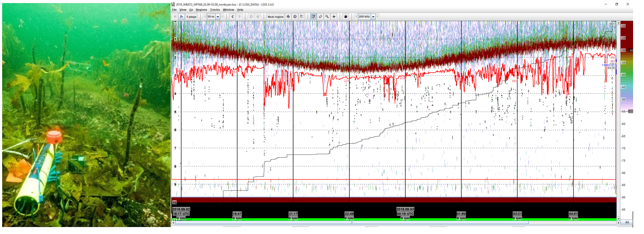This screenshot has height=234, width=644.
Task: Open the Regions menu
Action: (201, 10)
